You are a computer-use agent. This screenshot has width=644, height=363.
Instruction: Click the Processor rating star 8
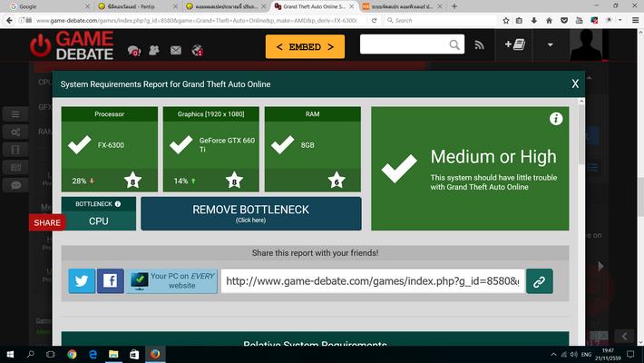coord(132,181)
